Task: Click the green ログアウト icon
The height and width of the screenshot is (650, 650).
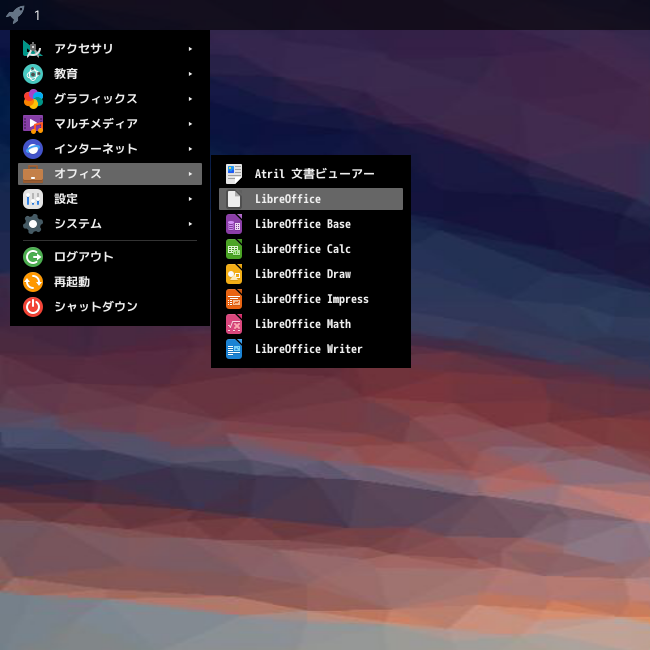Action: tap(33, 257)
